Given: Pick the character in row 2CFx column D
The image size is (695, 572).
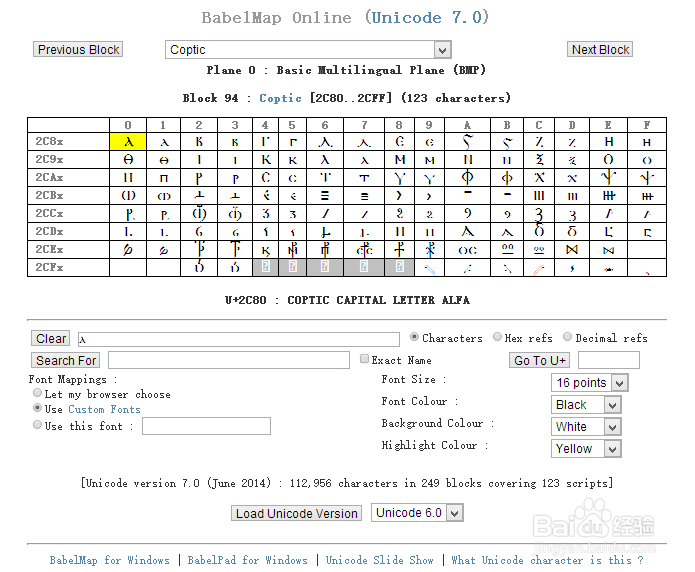Looking at the screenshot, I should click(572, 267).
